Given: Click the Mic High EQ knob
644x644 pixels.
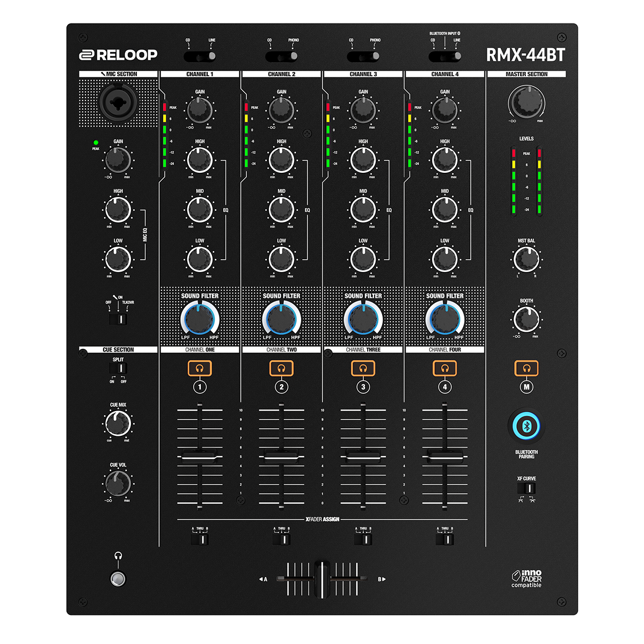Looking at the screenshot, I should (118, 210).
